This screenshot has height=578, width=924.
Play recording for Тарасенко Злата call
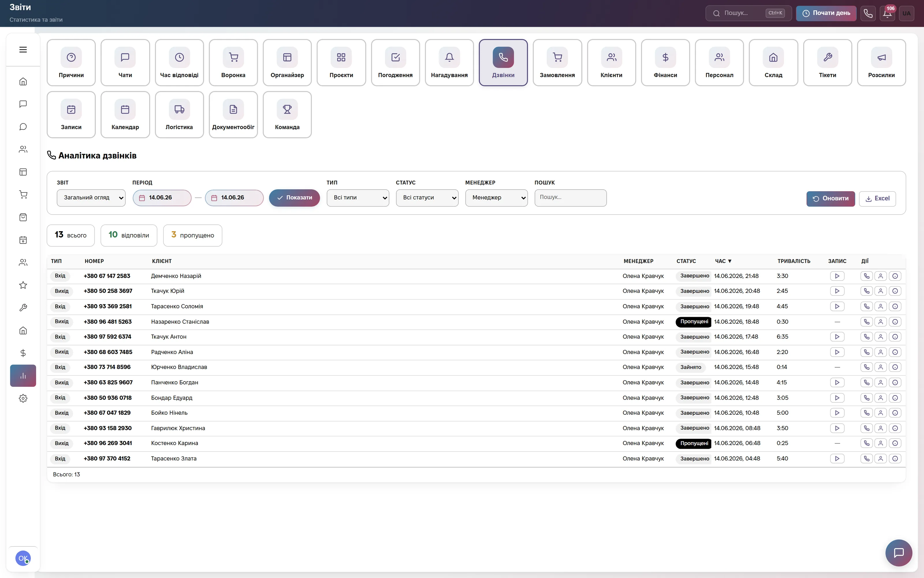837,459
